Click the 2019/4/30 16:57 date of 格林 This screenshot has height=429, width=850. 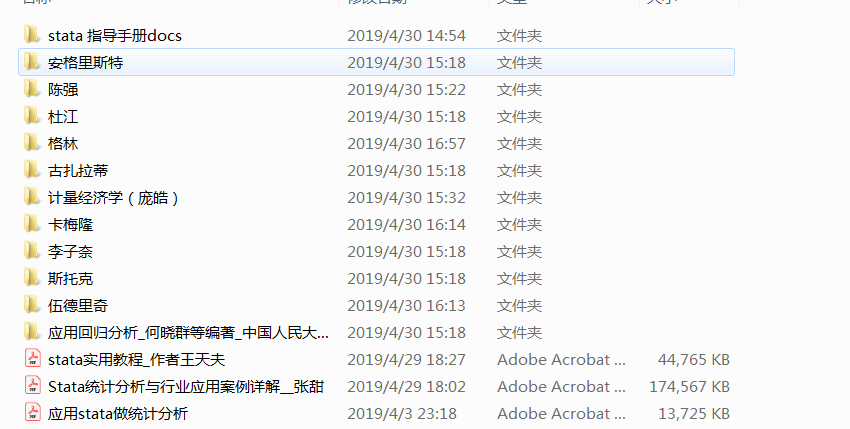tap(406, 144)
